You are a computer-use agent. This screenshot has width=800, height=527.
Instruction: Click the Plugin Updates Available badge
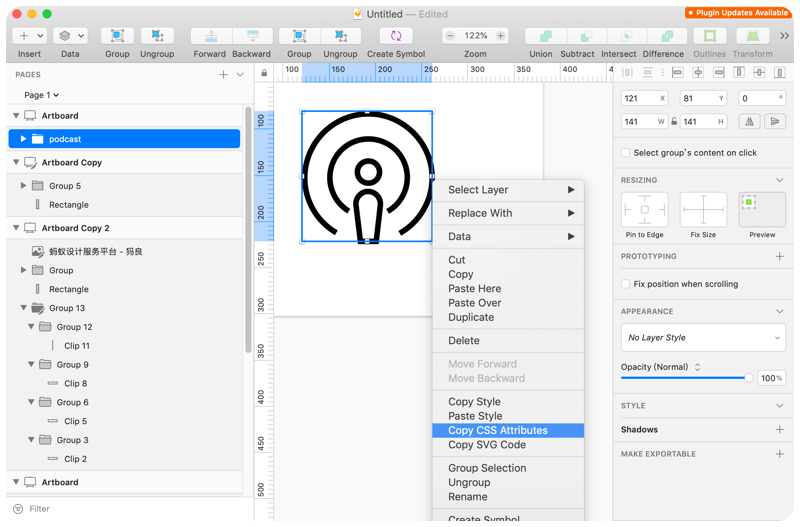739,13
